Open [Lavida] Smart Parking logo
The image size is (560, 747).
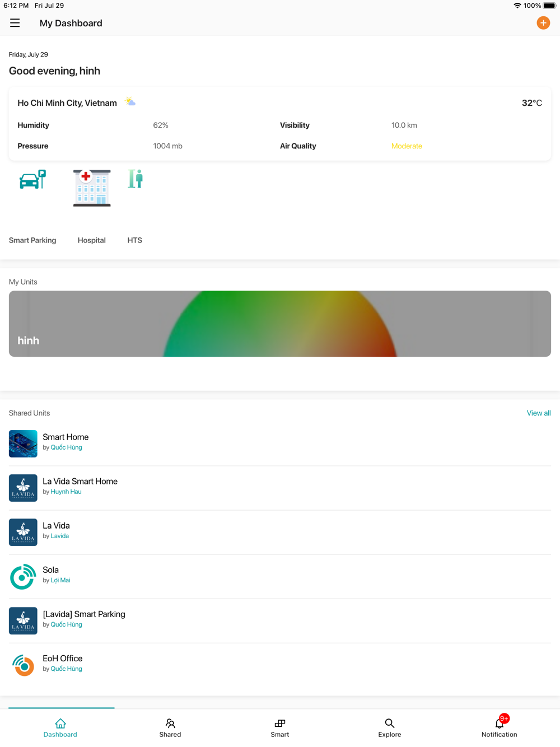[23, 620]
